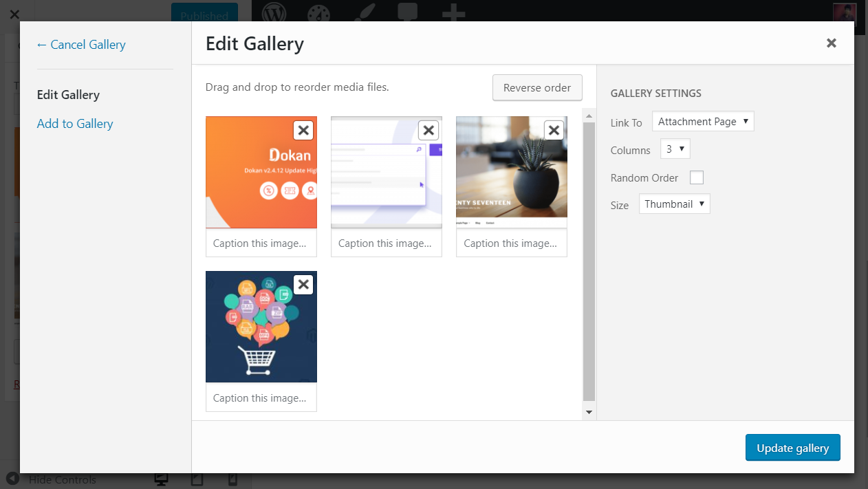This screenshot has width=868, height=489.
Task: Click the WordPress logo in admin bar
Action: tap(274, 12)
